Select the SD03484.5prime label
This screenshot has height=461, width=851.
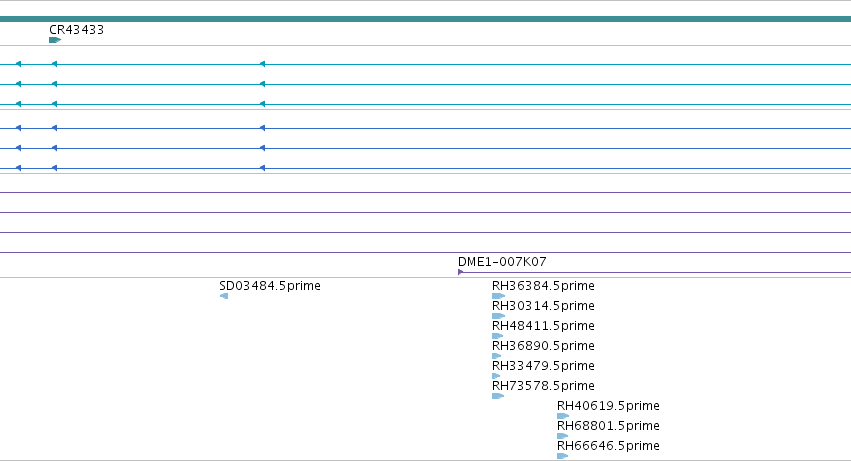[270, 286]
